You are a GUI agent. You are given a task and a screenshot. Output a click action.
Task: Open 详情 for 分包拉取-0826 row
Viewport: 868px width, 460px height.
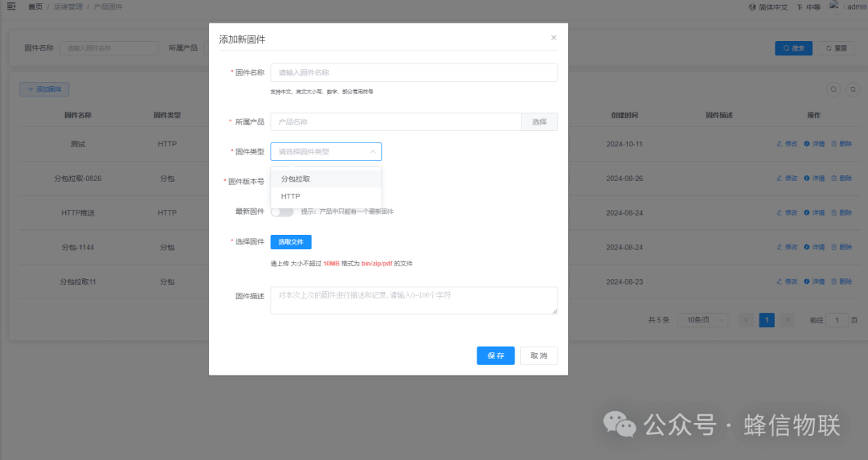pyautogui.click(x=814, y=179)
